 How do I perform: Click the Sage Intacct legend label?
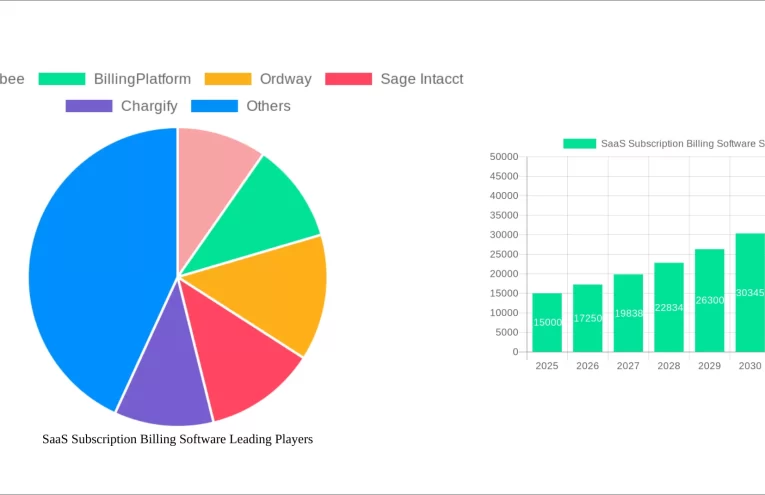[x=422, y=79]
